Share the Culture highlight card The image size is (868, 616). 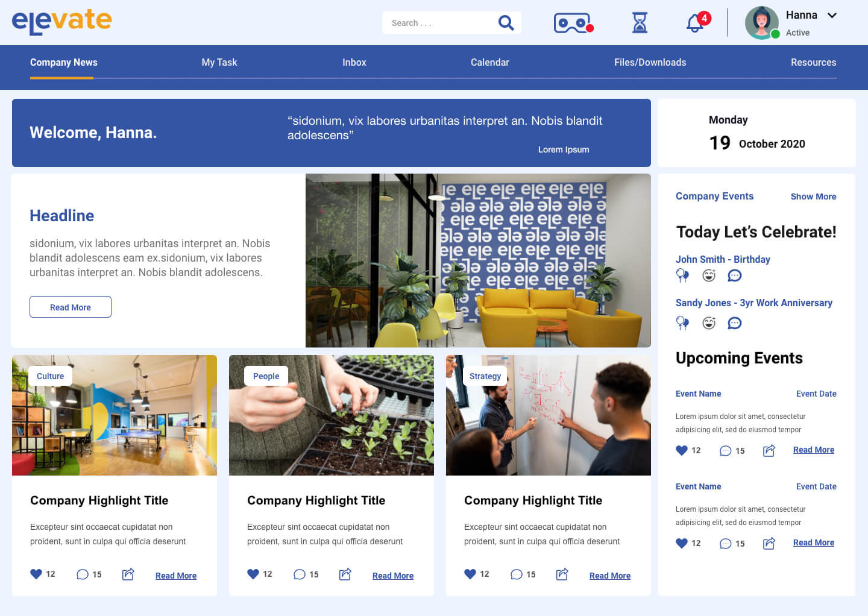tap(128, 574)
